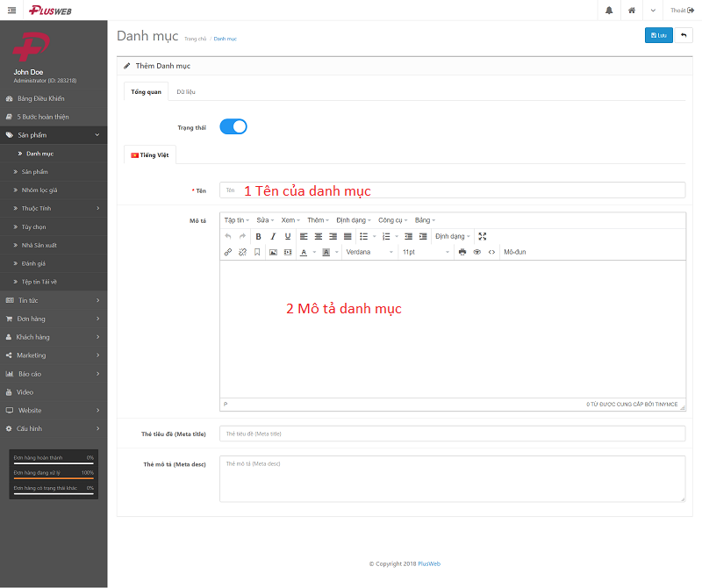Open the Tập tin editor menu
Image resolution: width=702 pixels, height=588 pixels.
pos(236,220)
